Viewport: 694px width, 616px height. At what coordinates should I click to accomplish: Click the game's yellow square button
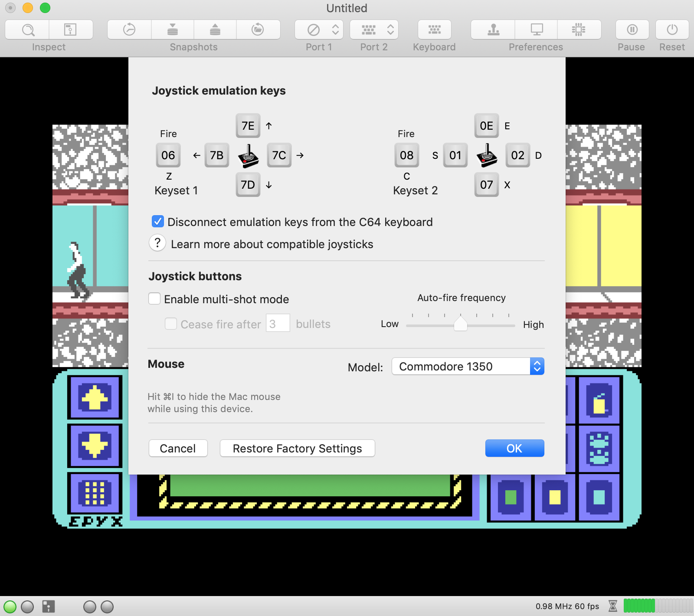coord(555,497)
